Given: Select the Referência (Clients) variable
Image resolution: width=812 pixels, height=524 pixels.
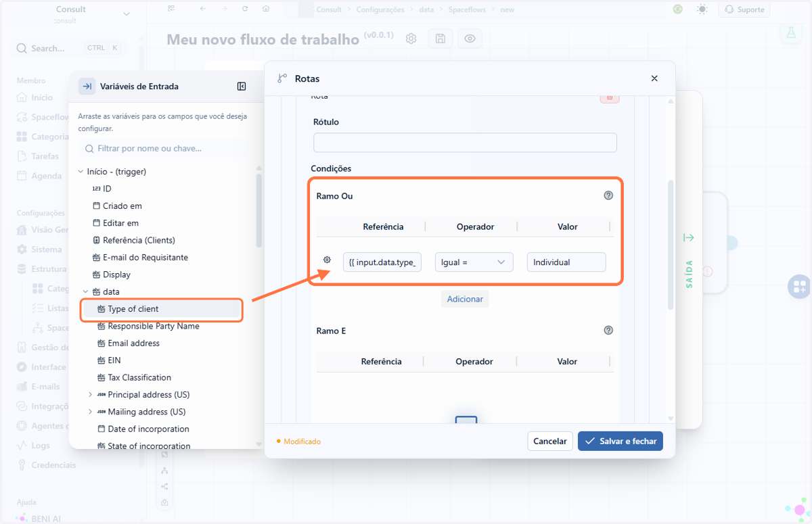Looking at the screenshot, I should tap(139, 240).
